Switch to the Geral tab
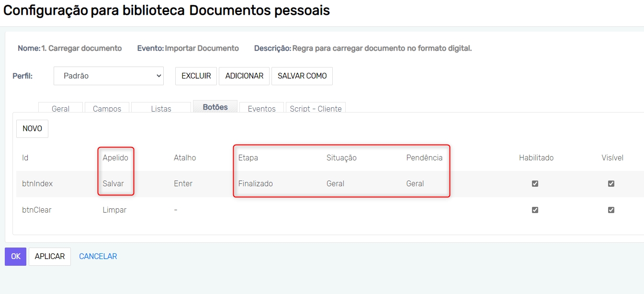The image size is (644, 294). tap(60, 108)
